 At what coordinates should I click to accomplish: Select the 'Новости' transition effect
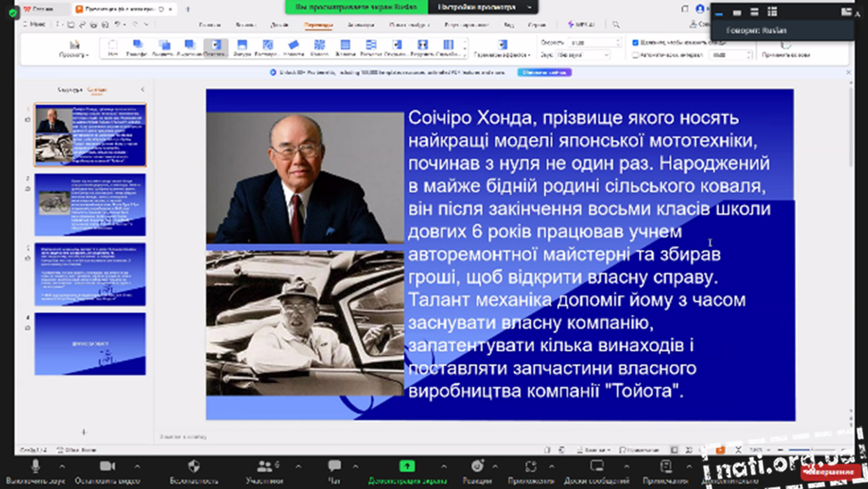tap(293, 48)
